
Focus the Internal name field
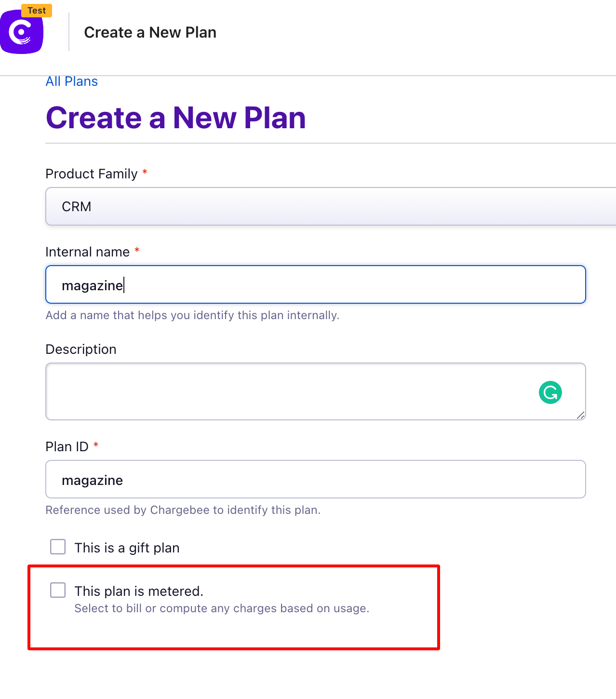pyautogui.click(x=315, y=284)
